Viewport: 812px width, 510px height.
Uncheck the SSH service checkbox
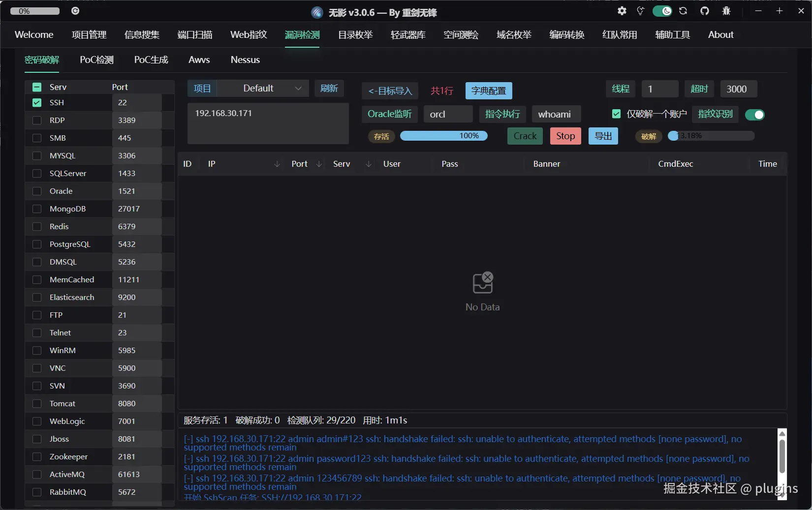tap(37, 102)
